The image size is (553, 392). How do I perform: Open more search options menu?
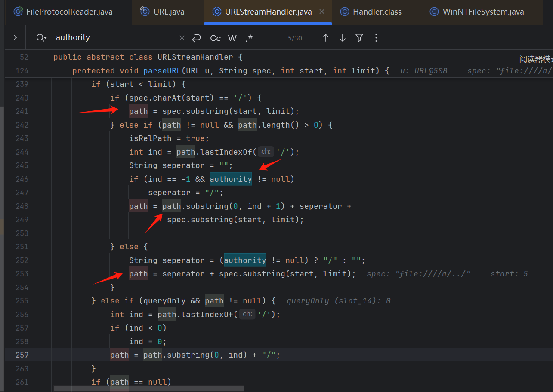point(376,38)
